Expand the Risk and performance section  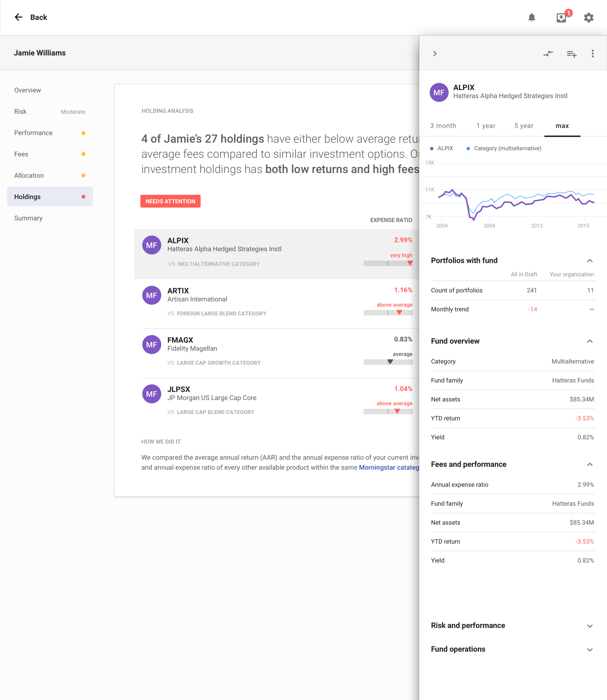[x=590, y=626]
